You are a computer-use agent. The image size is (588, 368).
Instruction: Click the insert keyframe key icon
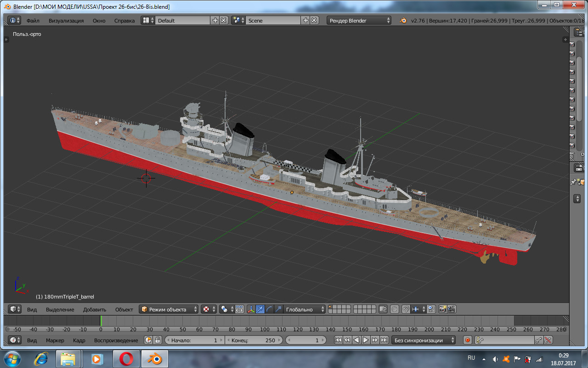click(539, 340)
